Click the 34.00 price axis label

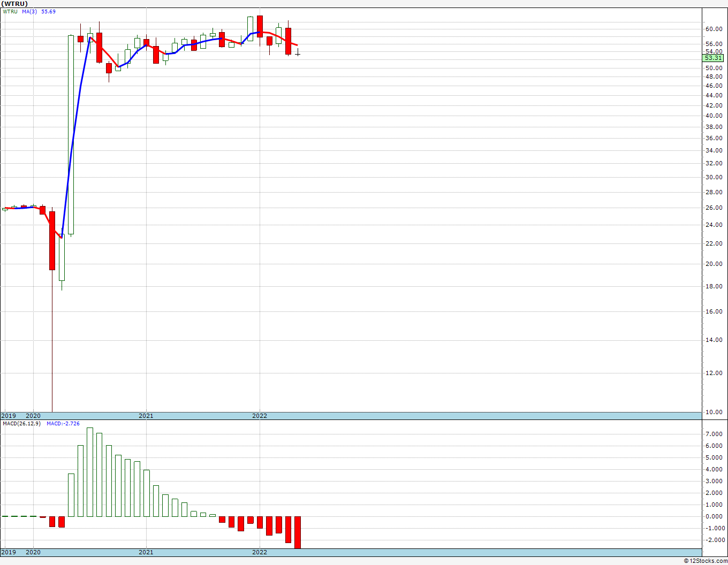pos(714,151)
